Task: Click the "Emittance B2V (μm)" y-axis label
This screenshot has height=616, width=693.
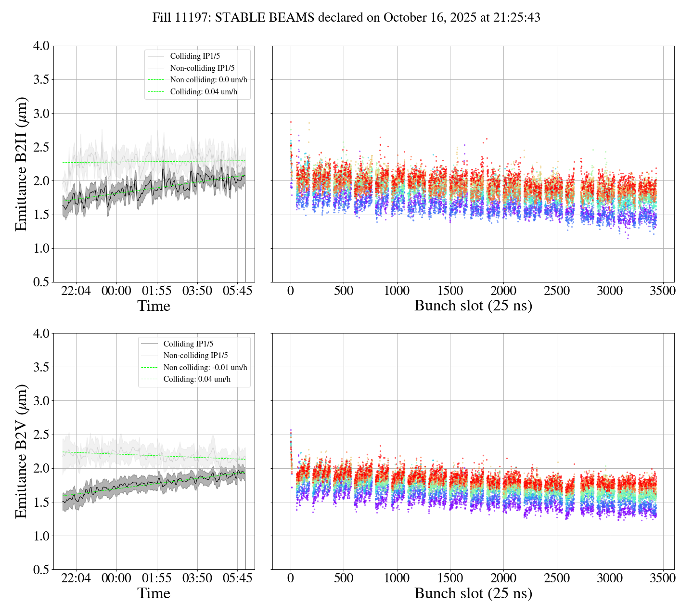Action: (x=21, y=451)
